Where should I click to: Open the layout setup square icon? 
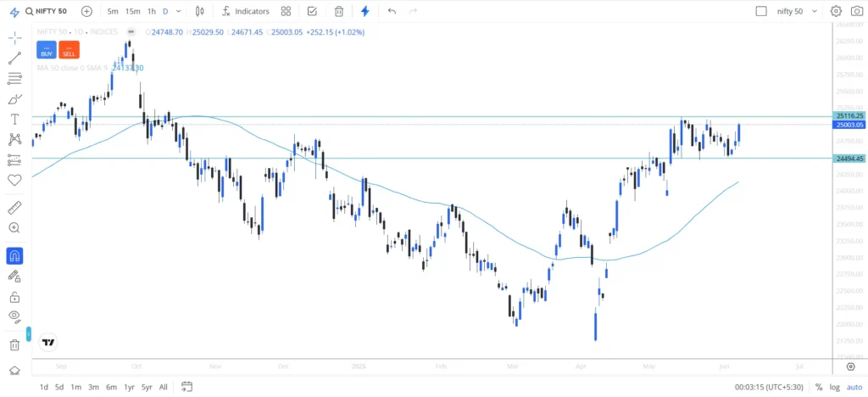(762, 11)
